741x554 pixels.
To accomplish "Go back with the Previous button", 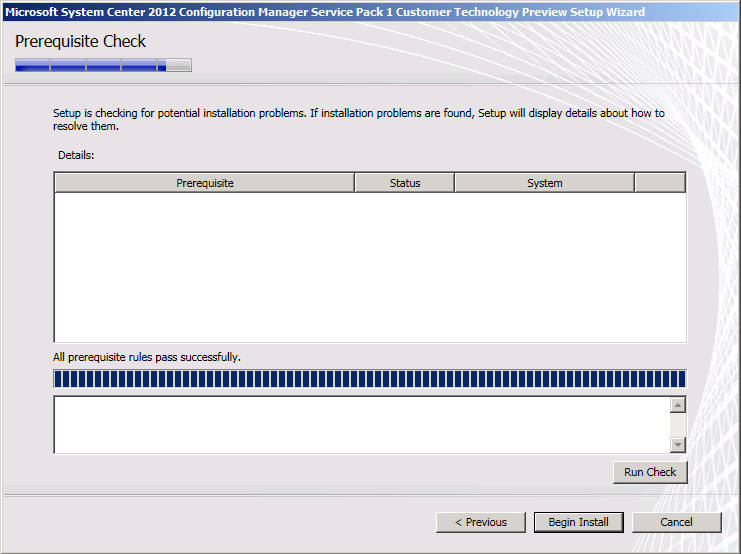I will [481, 522].
